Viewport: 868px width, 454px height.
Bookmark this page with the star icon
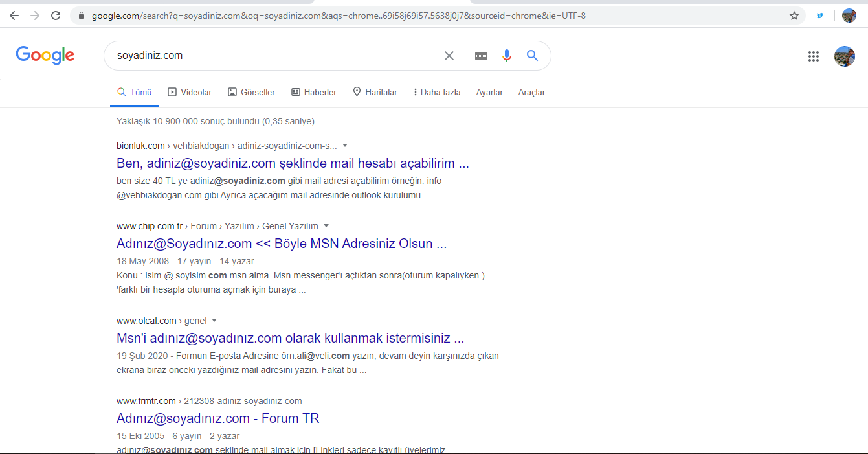794,16
